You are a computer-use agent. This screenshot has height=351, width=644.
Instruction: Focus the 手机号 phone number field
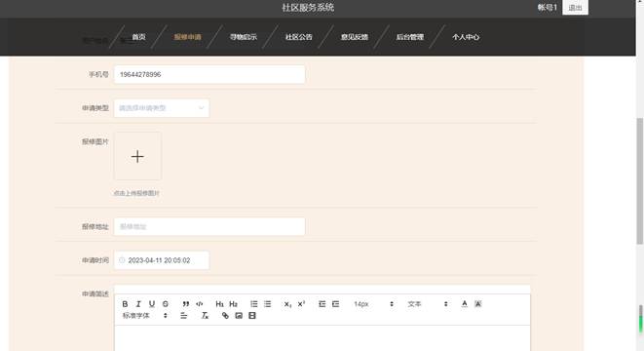pyautogui.click(x=209, y=74)
